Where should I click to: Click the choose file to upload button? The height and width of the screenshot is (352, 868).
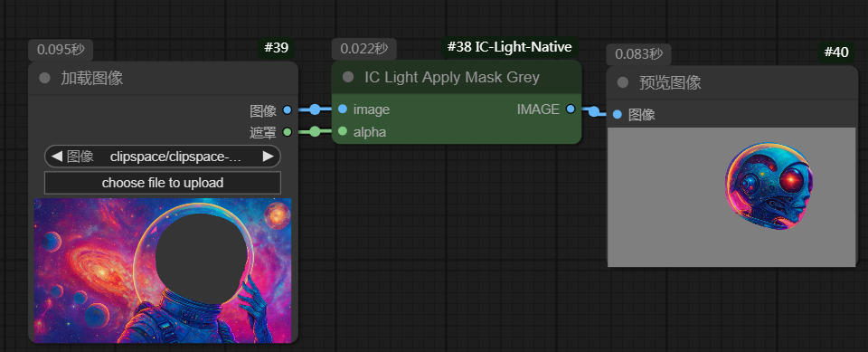tap(163, 183)
